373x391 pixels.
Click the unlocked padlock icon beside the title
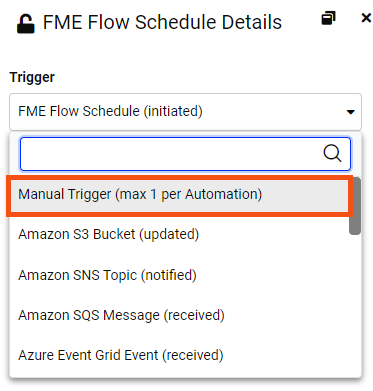pos(26,24)
